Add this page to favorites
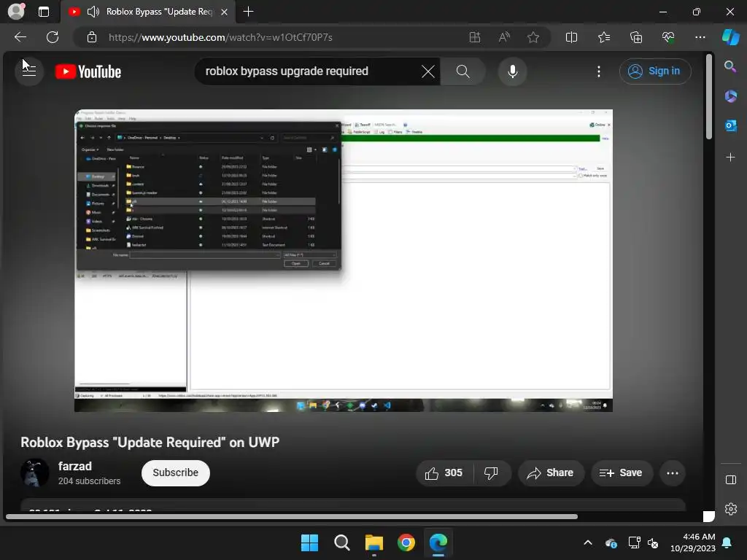Image resolution: width=747 pixels, height=560 pixels. 533,37
